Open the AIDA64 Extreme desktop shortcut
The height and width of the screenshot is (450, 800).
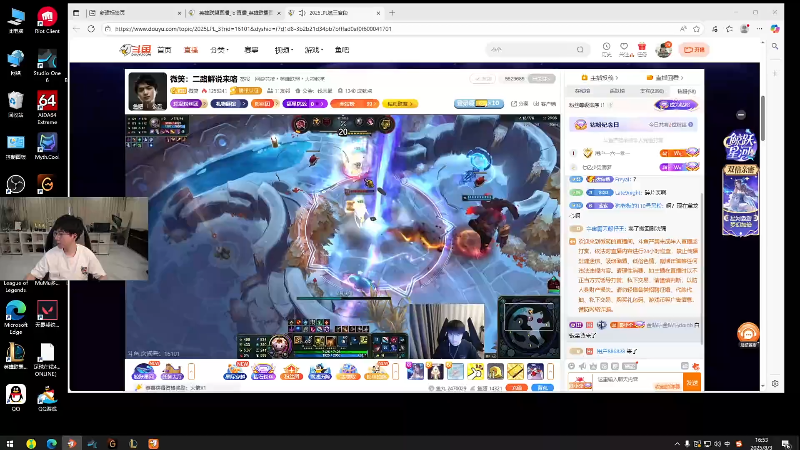pyautogui.click(x=47, y=108)
